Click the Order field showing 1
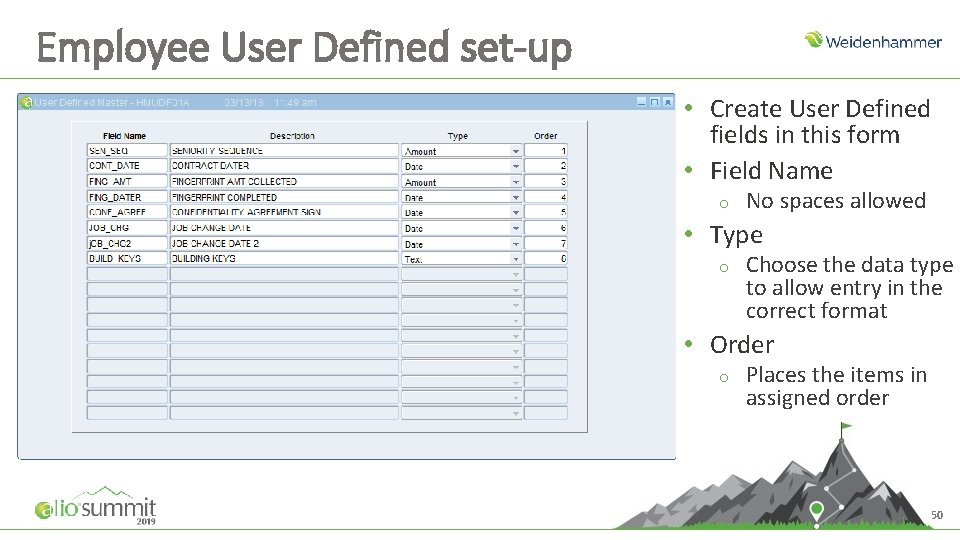The width and height of the screenshot is (960, 540). click(x=546, y=151)
